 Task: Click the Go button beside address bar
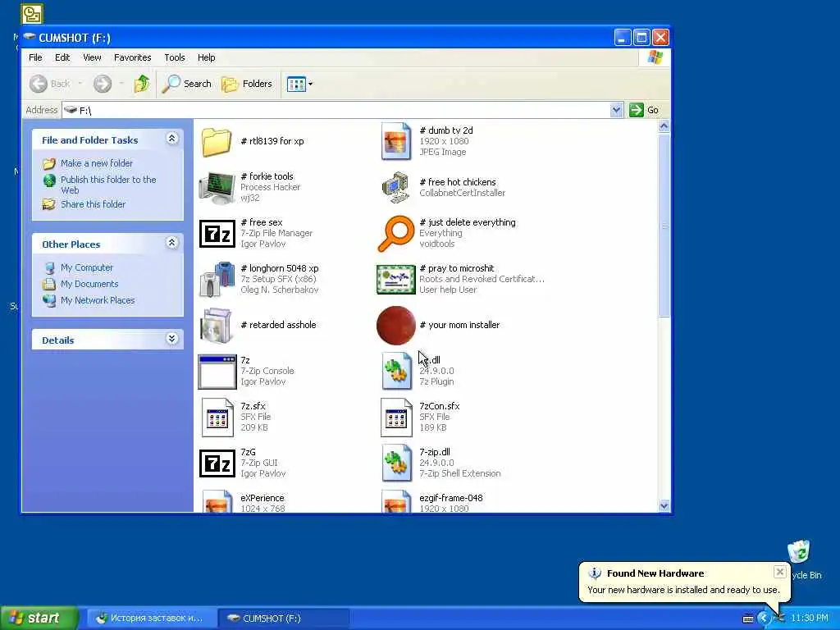pyautogui.click(x=645, y=110)
